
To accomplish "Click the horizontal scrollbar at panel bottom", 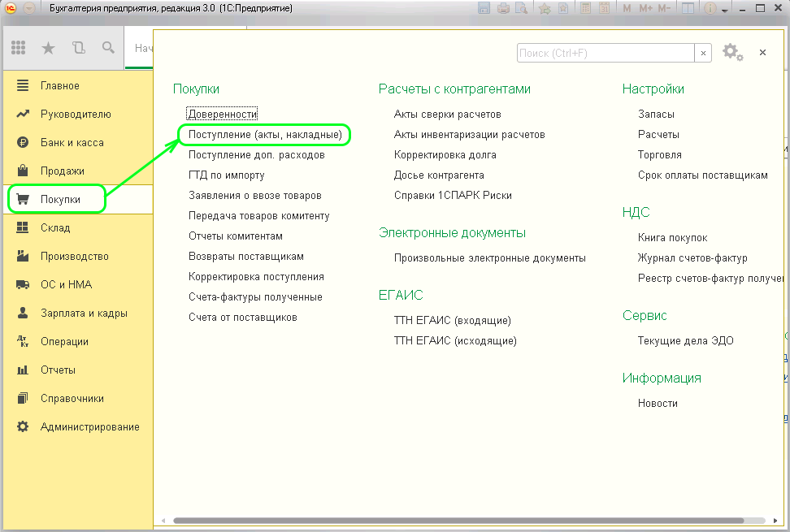I will (458, 521).
